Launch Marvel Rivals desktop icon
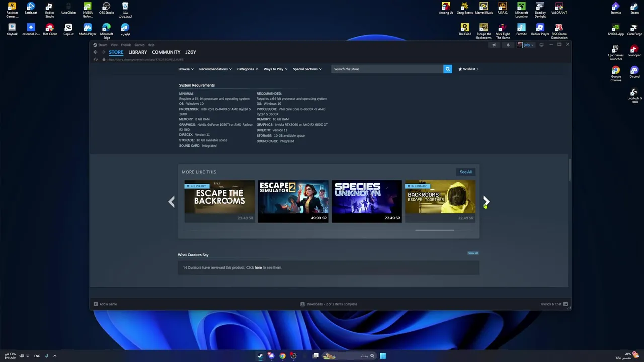 [x=484, y=8]
